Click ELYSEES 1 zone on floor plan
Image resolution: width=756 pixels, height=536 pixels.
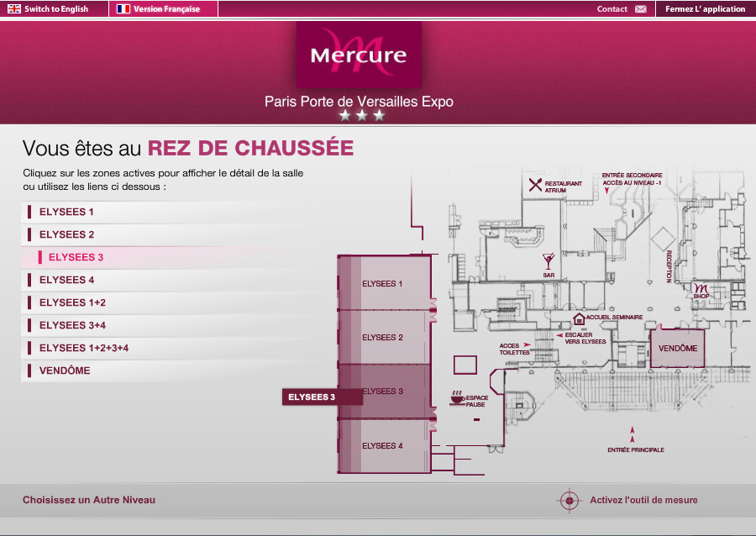click(x=384, y=283)
